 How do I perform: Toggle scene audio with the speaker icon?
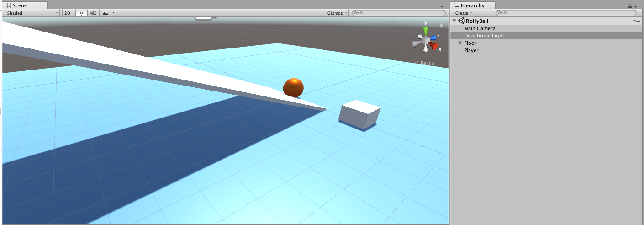pyautogui.click(x=93, y=13)
